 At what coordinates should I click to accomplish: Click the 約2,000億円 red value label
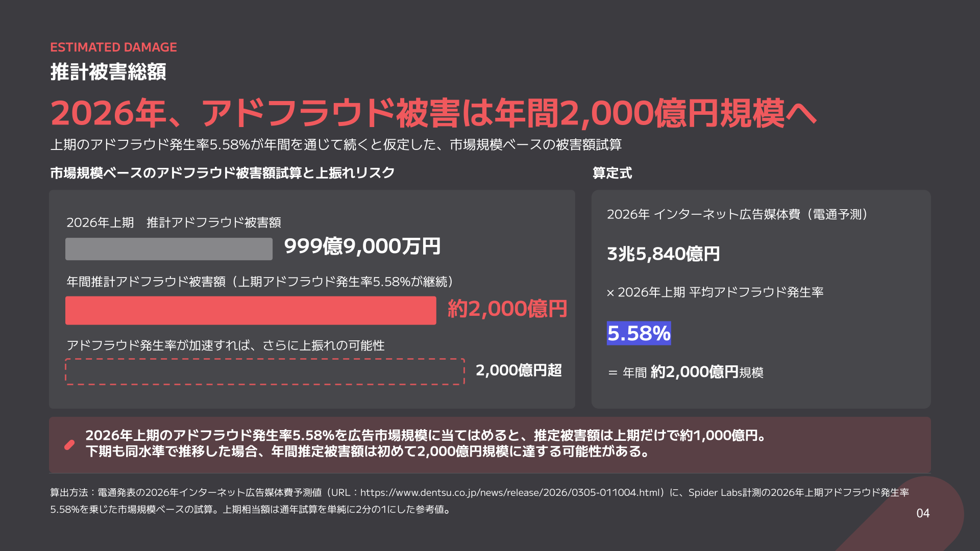coord(507,309)
